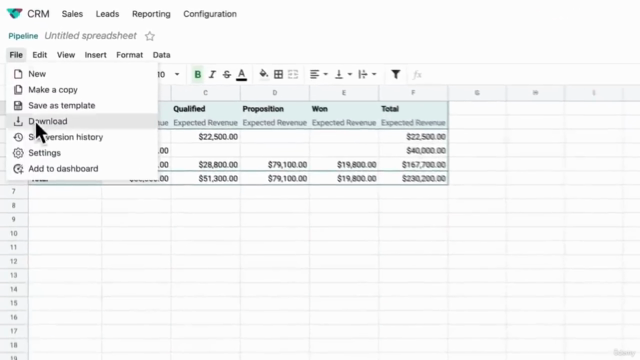The image size is (640, 360).
Task: Click Download in the File menu
Action: (x=82, y=121)
